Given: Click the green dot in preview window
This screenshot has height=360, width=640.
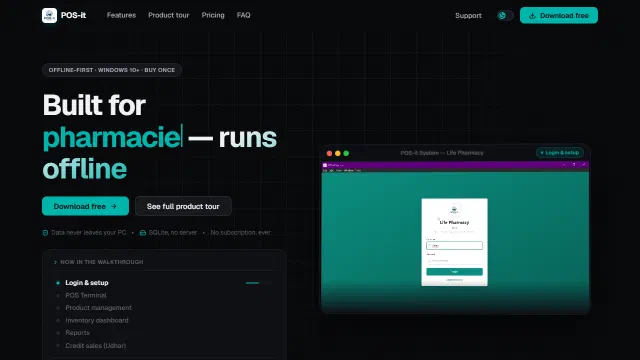Looking at the screenshot, I should click(346, 153).
